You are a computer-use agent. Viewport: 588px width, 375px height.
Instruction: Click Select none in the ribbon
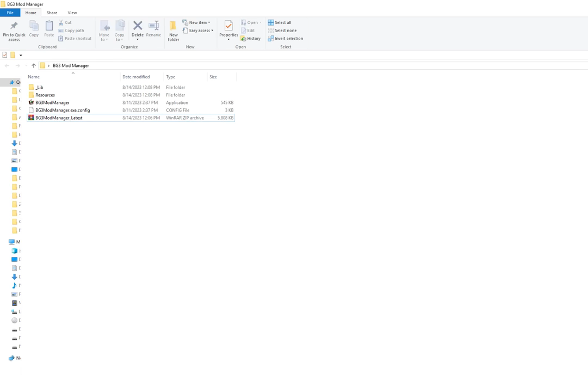[x=282, y=30]
